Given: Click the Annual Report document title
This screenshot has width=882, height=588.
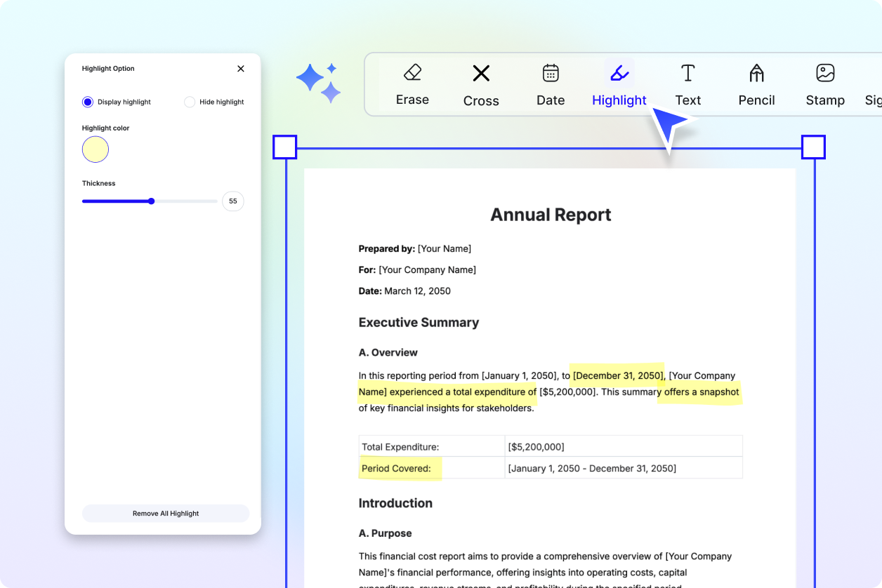Looking at the screenshot, I should coord(551,215).
